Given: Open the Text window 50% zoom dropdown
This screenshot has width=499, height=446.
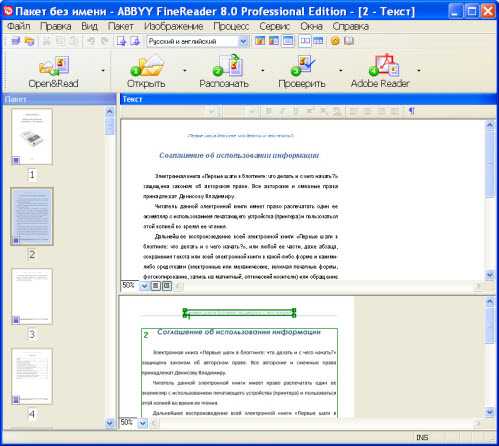Looking at the screenshot, I should (144, 286).
